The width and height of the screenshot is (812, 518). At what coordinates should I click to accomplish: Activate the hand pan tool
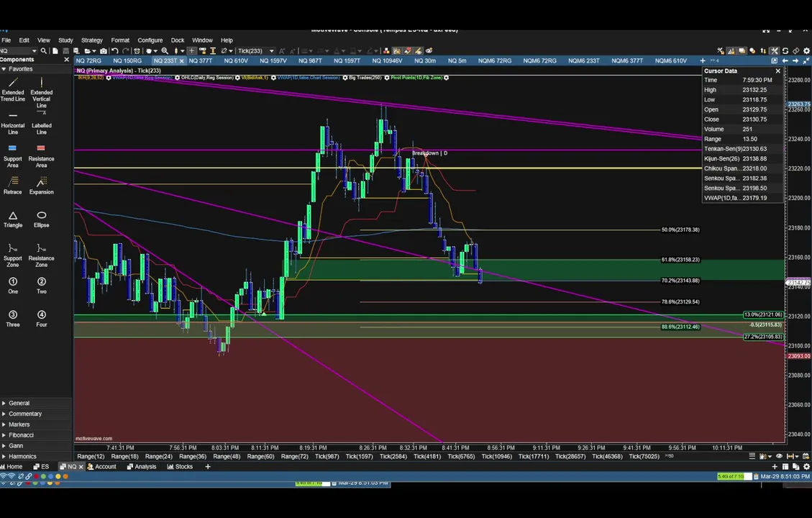click(x=149, y=51)
